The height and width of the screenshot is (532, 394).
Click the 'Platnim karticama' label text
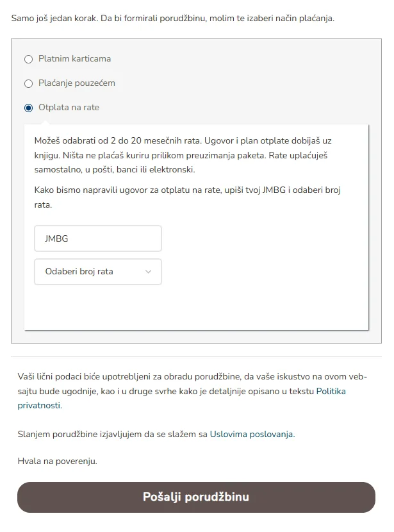(74, 59)
